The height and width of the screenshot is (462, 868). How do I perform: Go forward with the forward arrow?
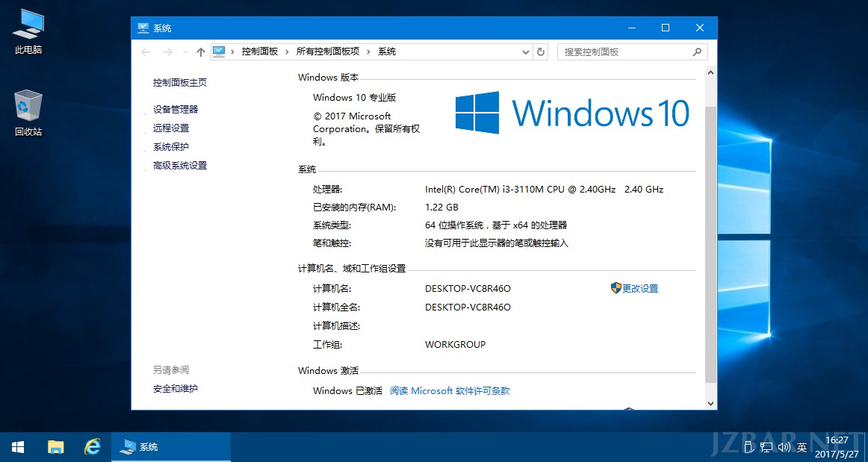(x=168, y=52)
